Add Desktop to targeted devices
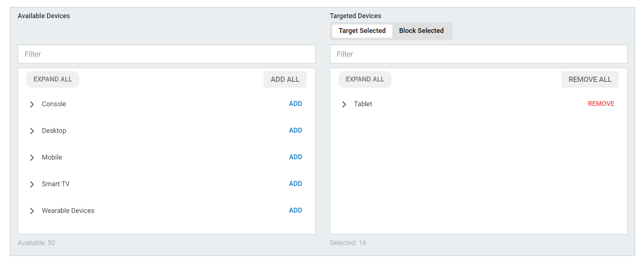The width and height of the screenshot is (644, 264). (295, 130)
